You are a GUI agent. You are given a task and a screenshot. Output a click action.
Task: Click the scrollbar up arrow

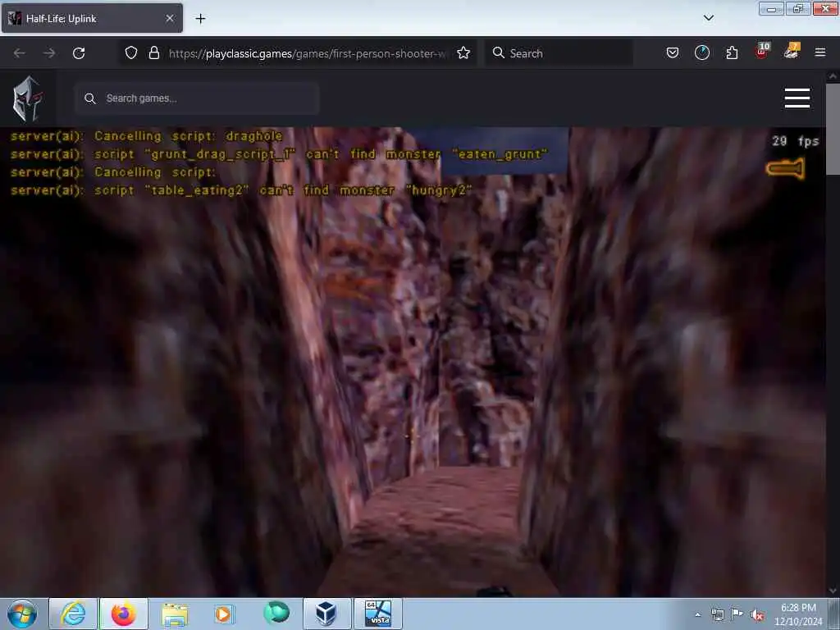pos(833,76)
